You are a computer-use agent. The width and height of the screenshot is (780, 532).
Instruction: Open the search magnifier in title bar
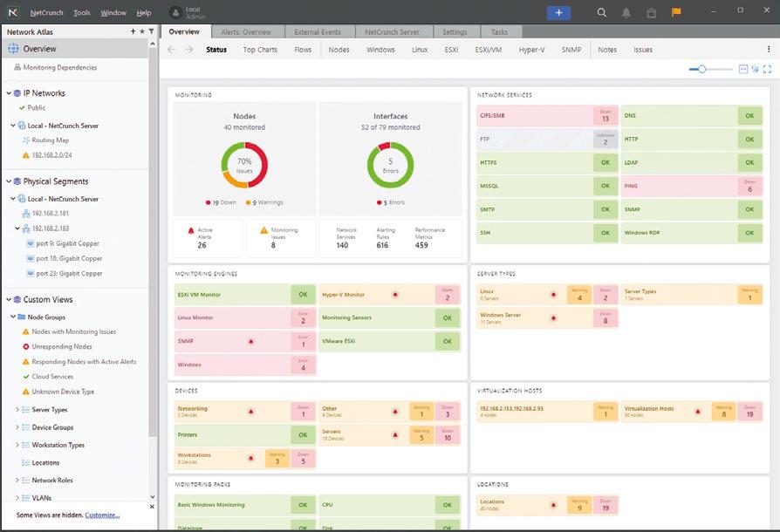pos(601,12)
